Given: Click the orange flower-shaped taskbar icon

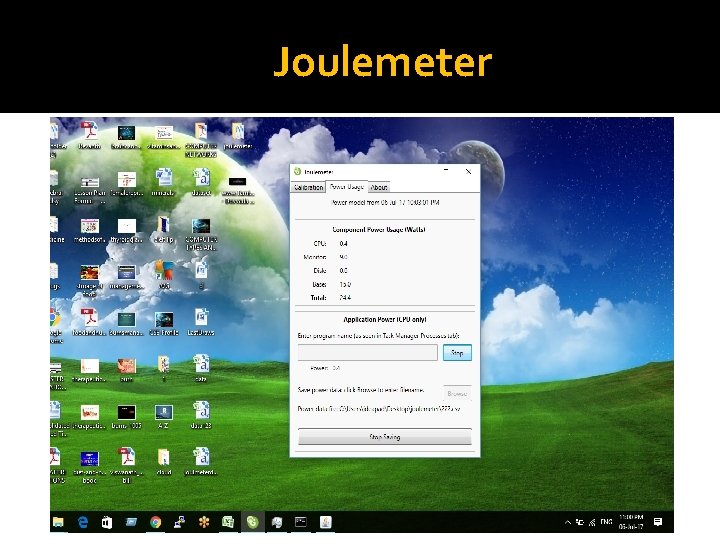Looking at the screenshot, I should [x=204, y=522].
